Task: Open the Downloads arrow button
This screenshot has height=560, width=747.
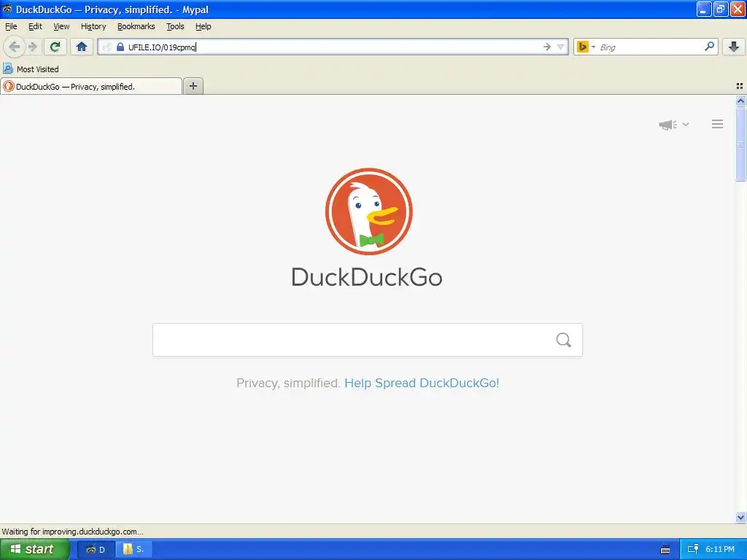Action: coord(734,47)
